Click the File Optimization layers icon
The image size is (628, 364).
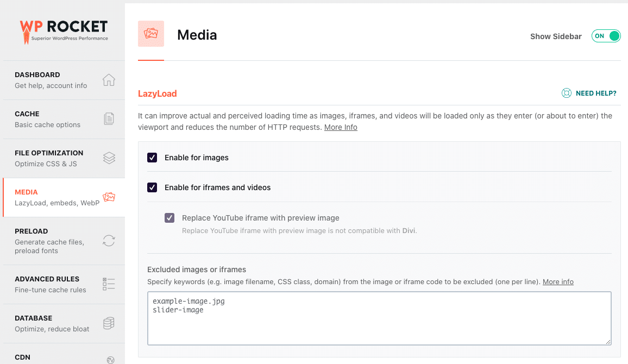(109, 158)
